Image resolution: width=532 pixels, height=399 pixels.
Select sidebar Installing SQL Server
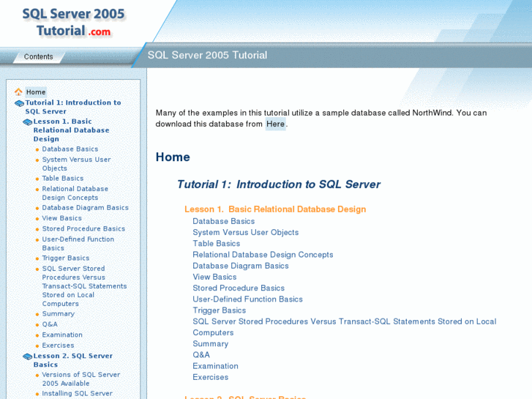click(78, 394)
